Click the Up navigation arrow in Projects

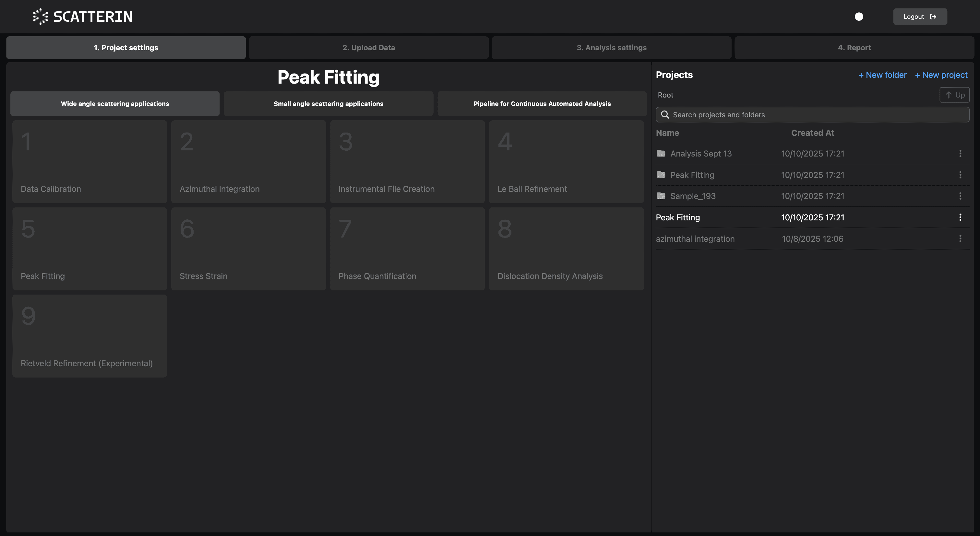[x=954, y=95]
